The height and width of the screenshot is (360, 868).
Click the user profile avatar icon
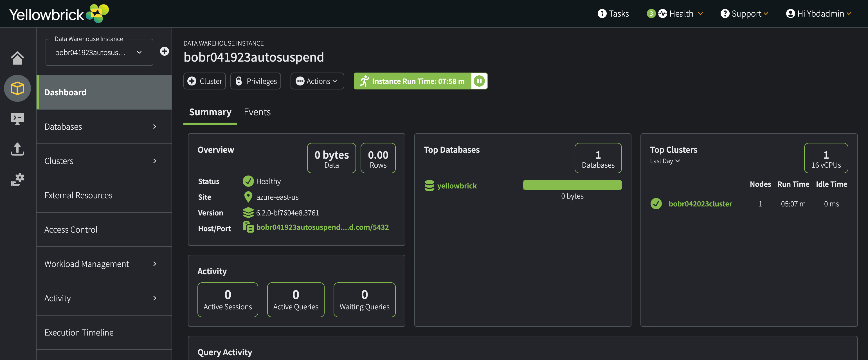coord(790,13)
